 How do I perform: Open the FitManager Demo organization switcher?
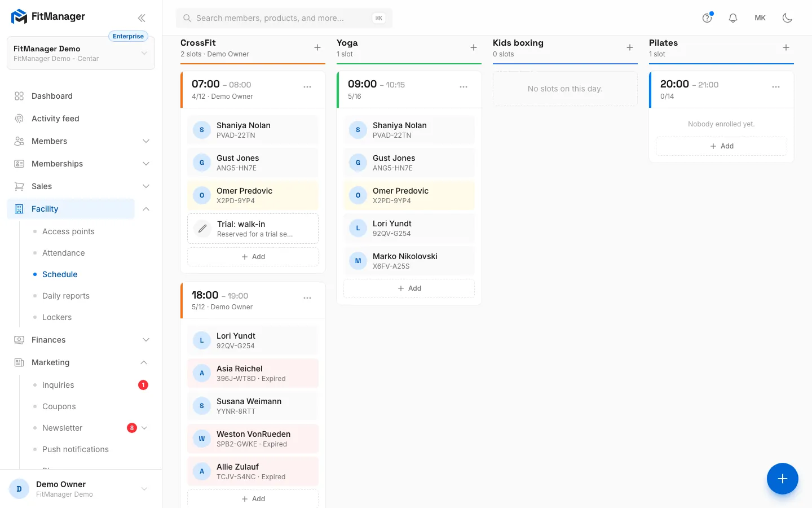81,53
